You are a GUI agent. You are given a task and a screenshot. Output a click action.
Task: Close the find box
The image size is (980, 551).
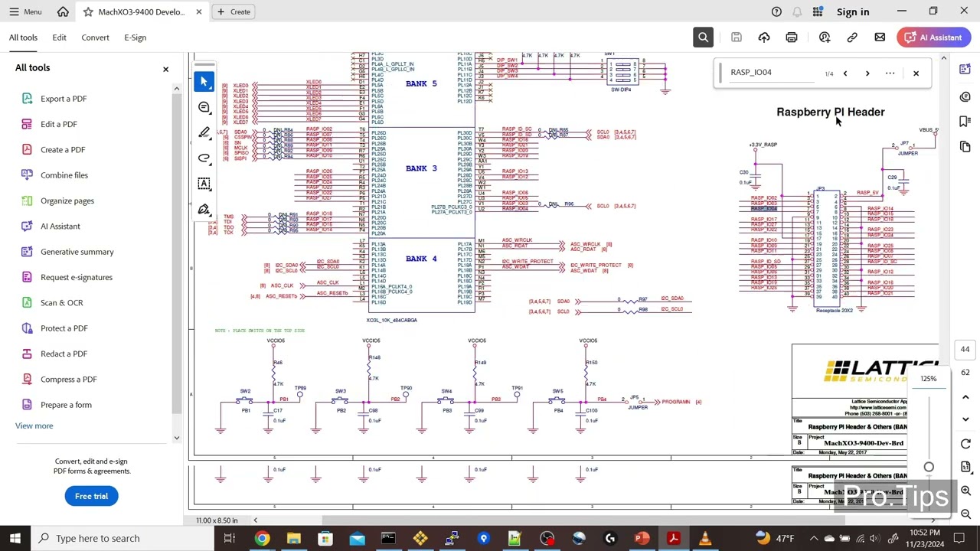pos(916,73)
